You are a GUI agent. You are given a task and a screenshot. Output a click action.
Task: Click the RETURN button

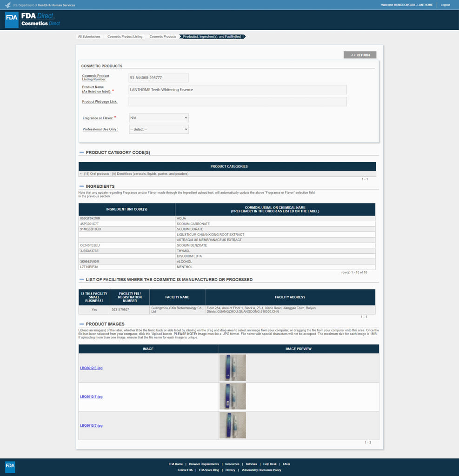point(360,55)
